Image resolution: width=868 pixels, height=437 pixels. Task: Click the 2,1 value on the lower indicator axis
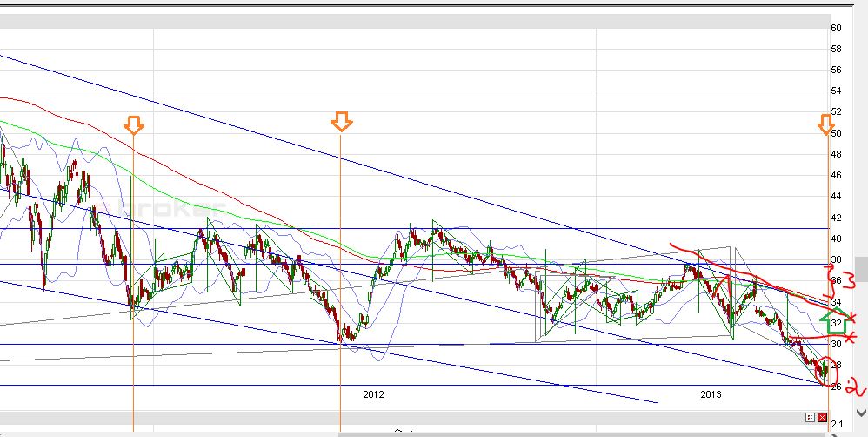tap(837, 425)
